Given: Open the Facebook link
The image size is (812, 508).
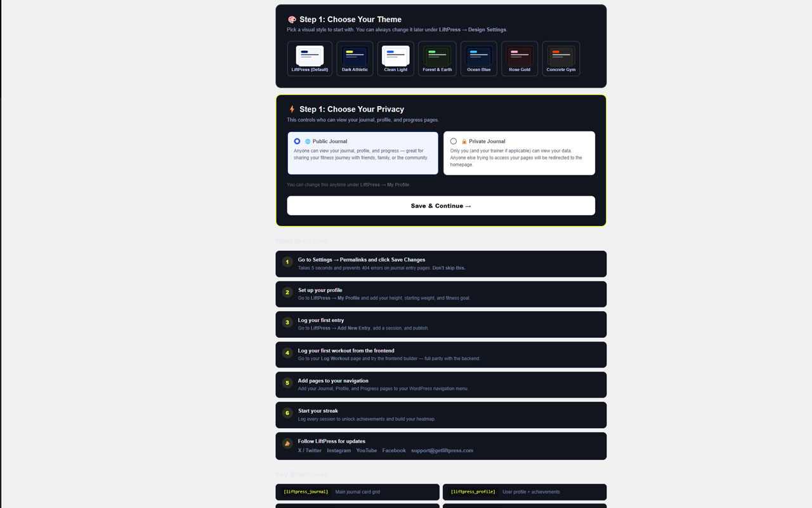Looking at the screenshot, I should point(394,450).
